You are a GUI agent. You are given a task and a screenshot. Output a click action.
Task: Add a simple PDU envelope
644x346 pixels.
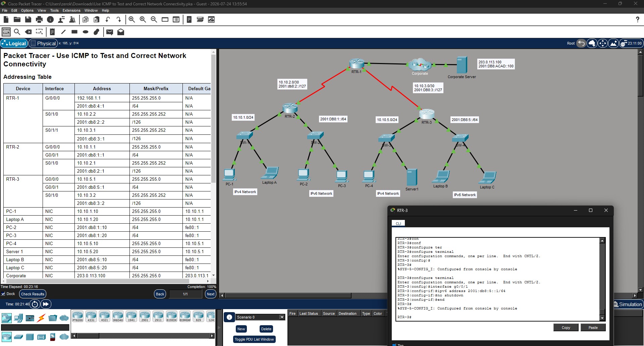[x=110, y=32]
